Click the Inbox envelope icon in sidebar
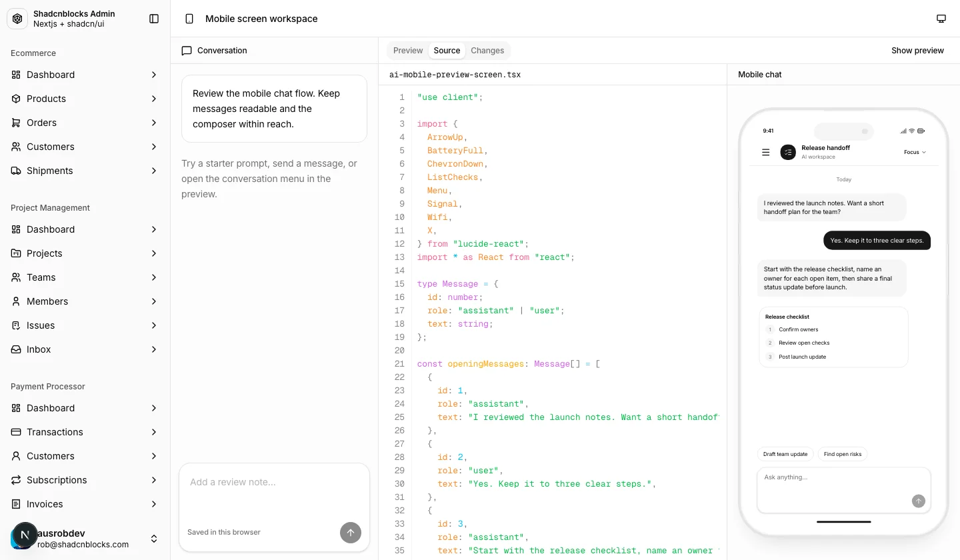The height and width of the screenshot is (560, 960). tap(16, 349)
